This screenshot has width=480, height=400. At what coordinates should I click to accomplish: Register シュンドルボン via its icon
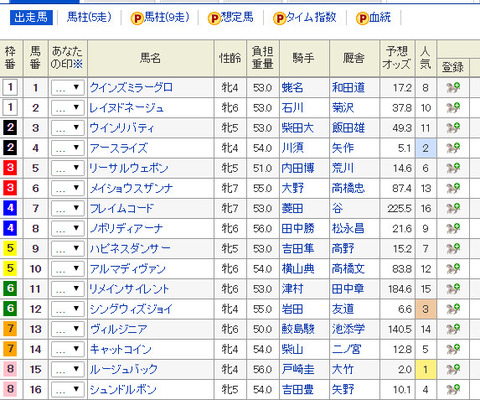pos(453,389)
